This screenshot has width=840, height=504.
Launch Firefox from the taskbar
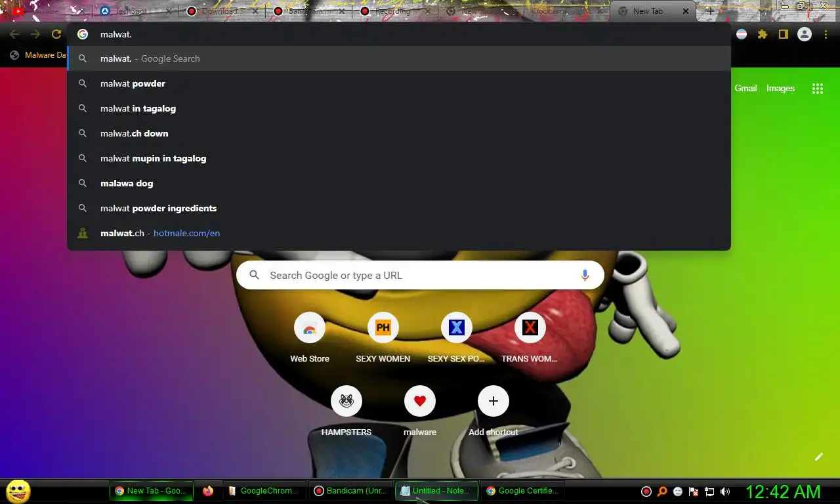208,491
